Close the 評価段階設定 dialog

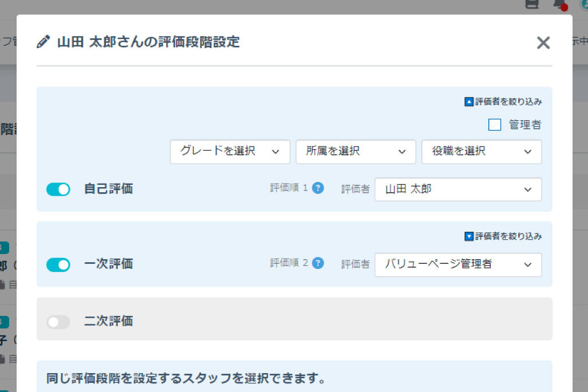[543, 43]
